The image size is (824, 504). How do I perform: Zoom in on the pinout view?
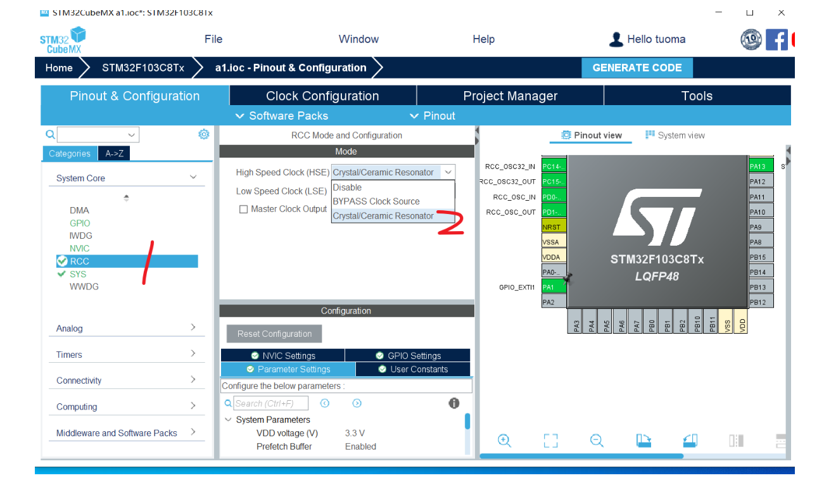pos(505,441)
